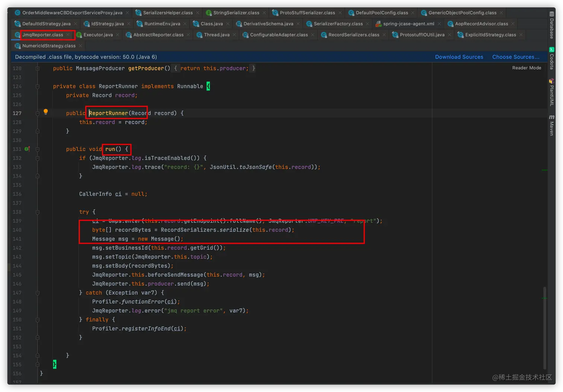The width and height of the screenshot is (563, 392).
Task: Close the RuntimeEnv.java tab
Action: [x=185, y=24]
